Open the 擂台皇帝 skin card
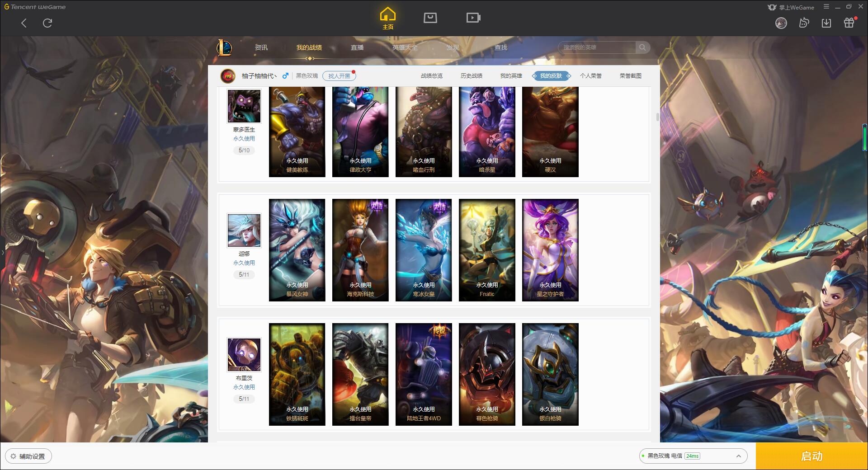The height and width of the screenshot is (470, 868). [x=360, y=374]
